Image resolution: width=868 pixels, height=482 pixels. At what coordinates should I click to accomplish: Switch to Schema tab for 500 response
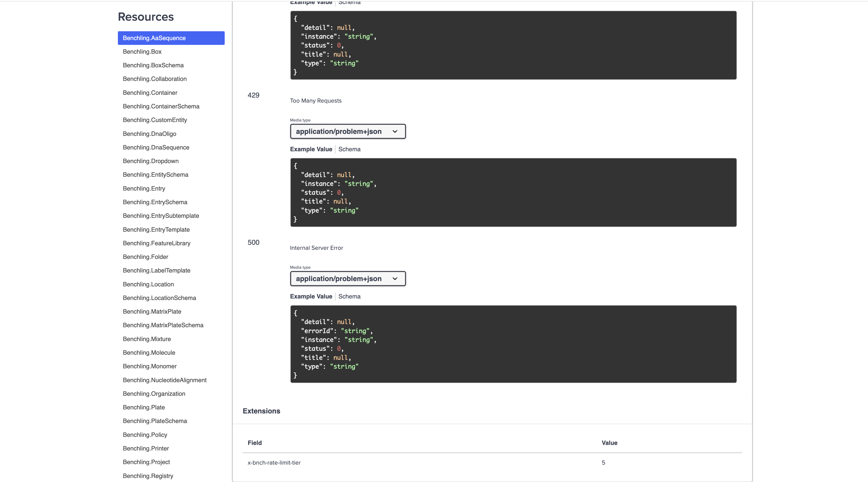349,296
